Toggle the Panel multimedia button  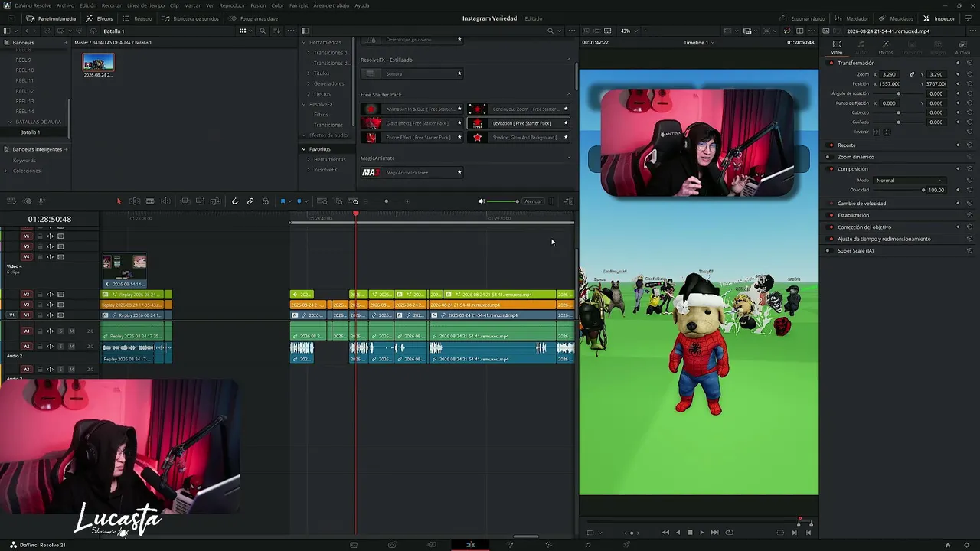point(51,18)
